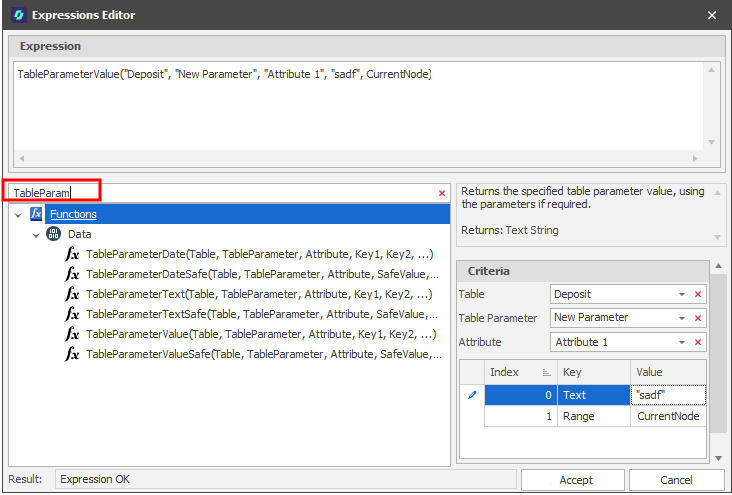Clear the Attribute field with red X

pyautogui.click(x=698, y=342)
